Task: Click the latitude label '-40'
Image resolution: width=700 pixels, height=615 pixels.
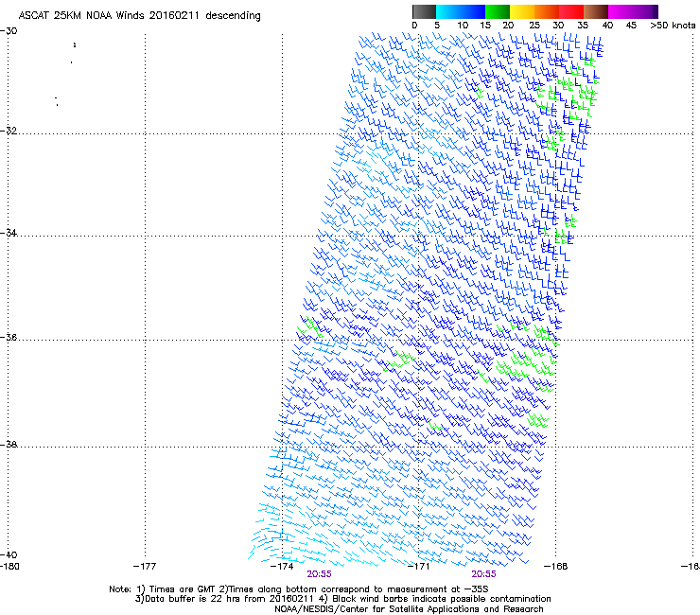Action: [9, 554]
